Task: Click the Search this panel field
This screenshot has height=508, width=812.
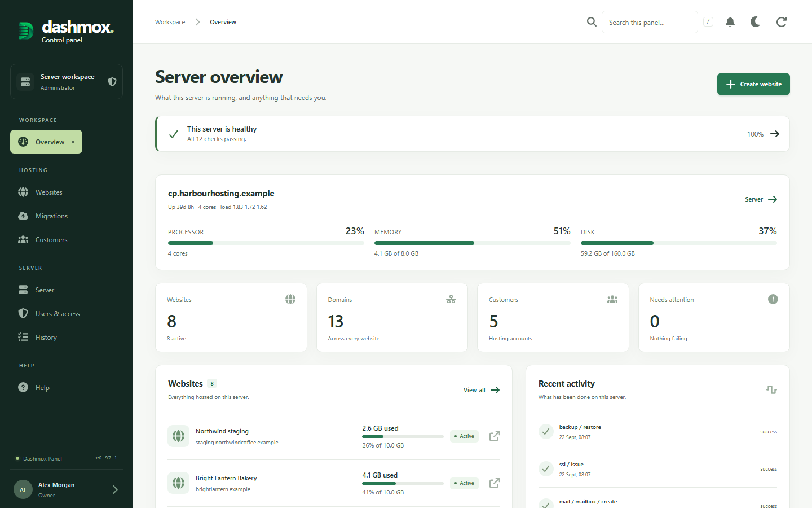Action: pyautogui.click(x=650, y=22)
